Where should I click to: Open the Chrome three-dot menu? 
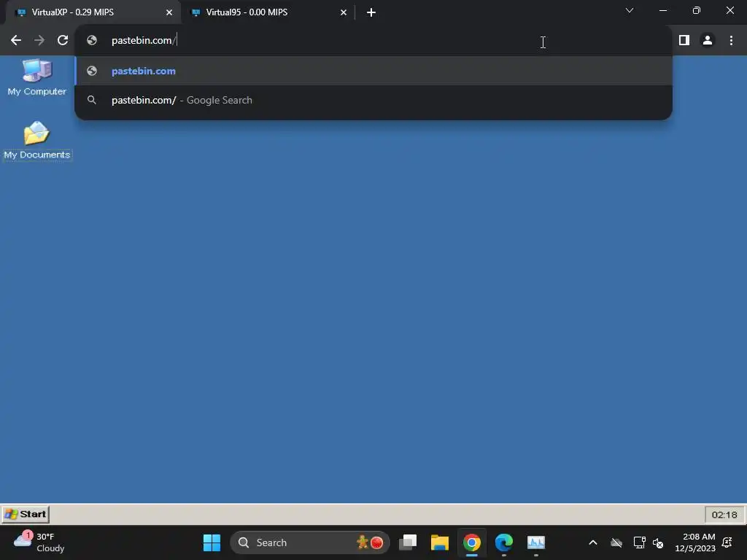click(731, 41)
